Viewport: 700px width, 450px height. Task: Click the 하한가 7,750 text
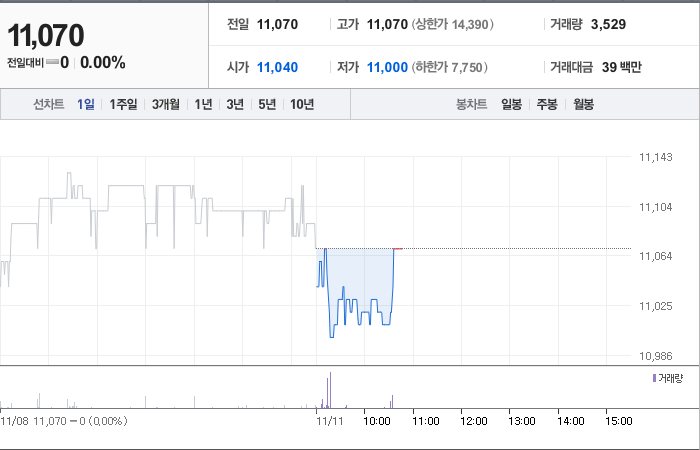pos(449,67)
